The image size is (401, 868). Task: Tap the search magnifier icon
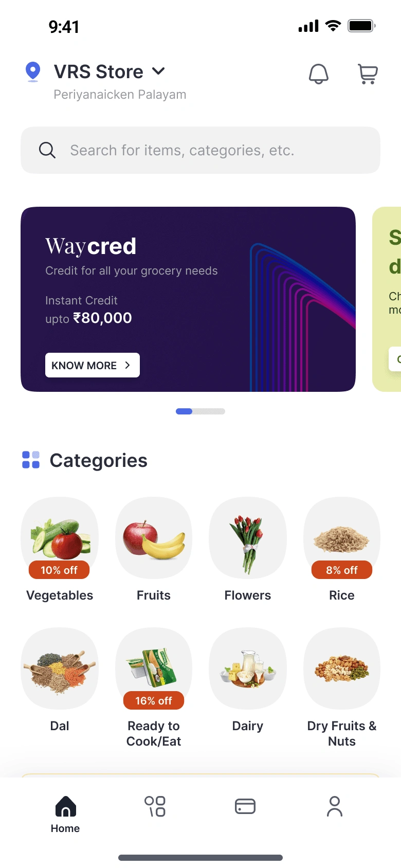[x=47, y=150]
